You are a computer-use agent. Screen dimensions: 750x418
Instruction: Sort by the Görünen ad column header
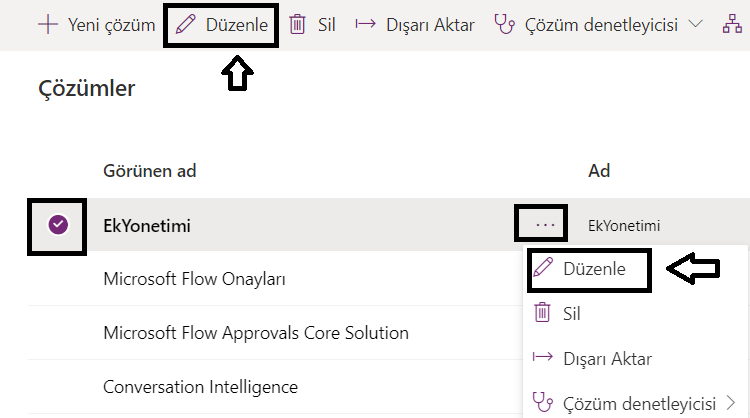click(x=150, y=171)
